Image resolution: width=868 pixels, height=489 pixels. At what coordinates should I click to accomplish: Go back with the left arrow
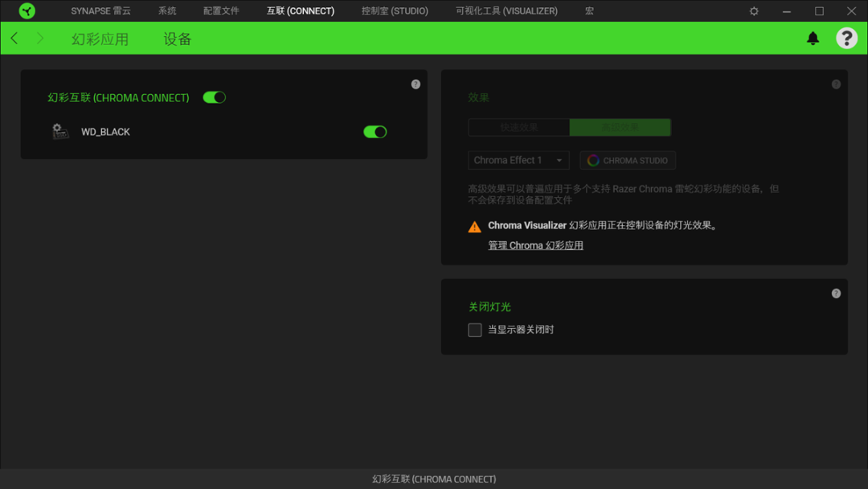pos(14,39)
